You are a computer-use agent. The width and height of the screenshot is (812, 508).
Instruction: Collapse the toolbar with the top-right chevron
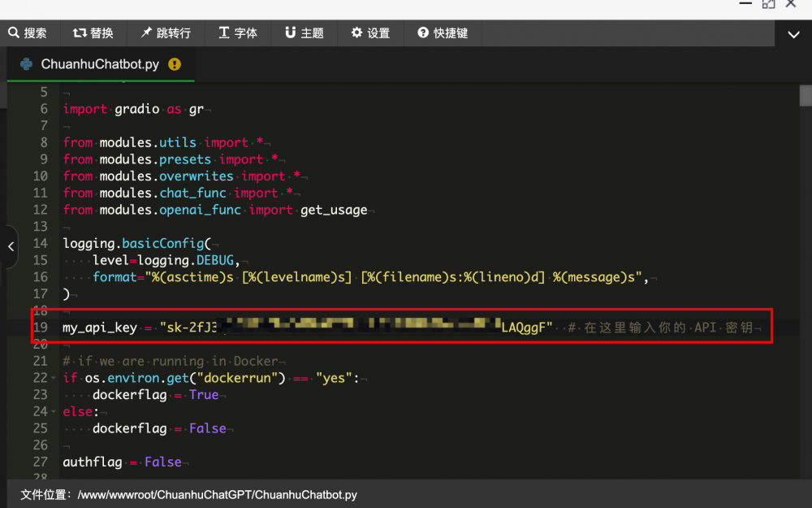[x=793, y=34]
